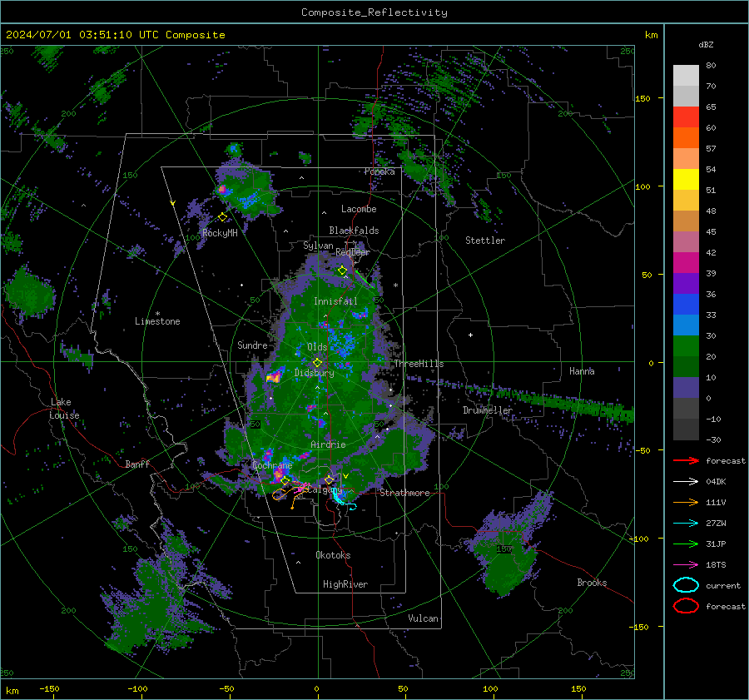Click the HighRiver label

(345, 584)
